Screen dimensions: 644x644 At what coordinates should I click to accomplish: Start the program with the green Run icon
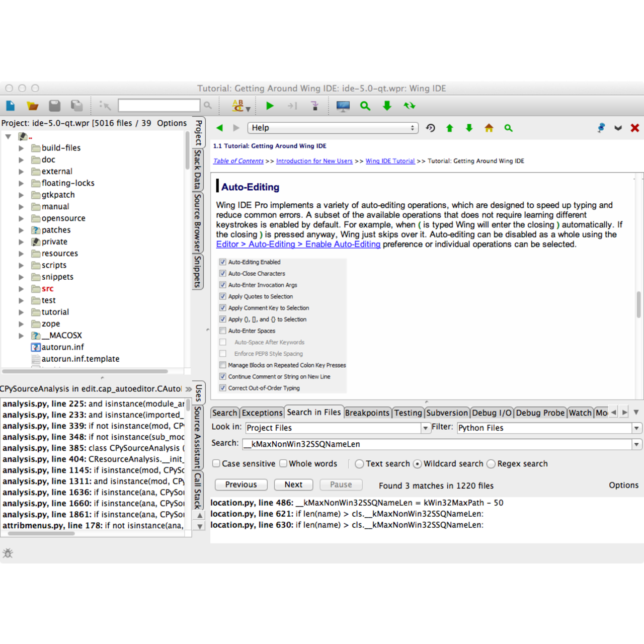pyautogui.click(x=270, y=106)
